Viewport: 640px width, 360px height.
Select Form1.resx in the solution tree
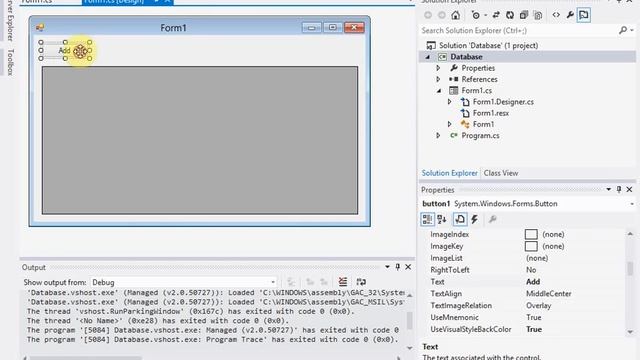click(x=491, y=113)
